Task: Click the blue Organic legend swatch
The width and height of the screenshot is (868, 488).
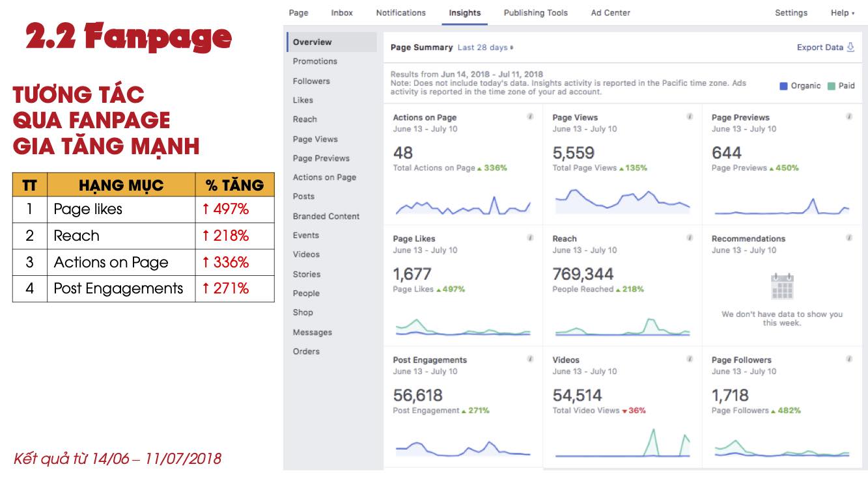Action: 784,86
